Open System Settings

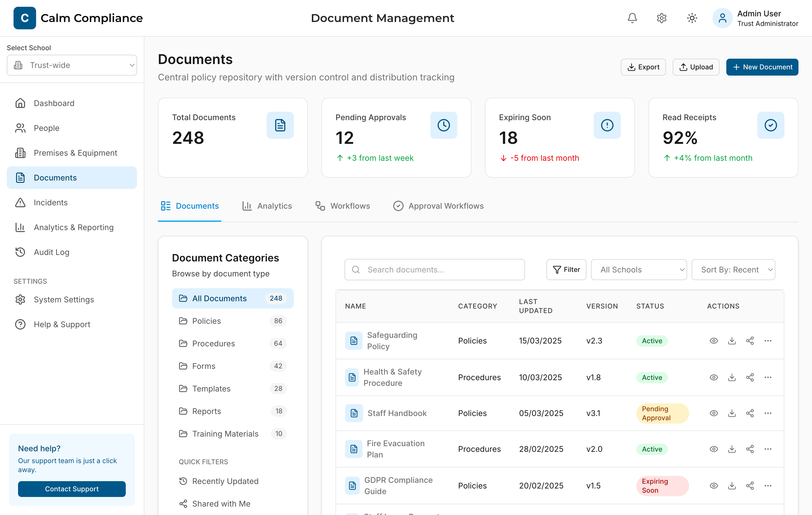(72, 300)
